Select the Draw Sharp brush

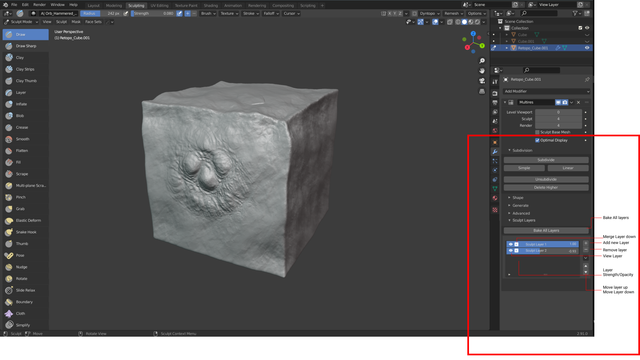coord(25,46)
